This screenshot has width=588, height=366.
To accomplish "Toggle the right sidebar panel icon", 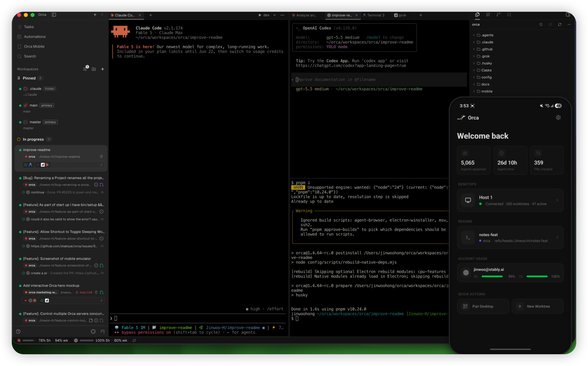I will tap(568, 15).
